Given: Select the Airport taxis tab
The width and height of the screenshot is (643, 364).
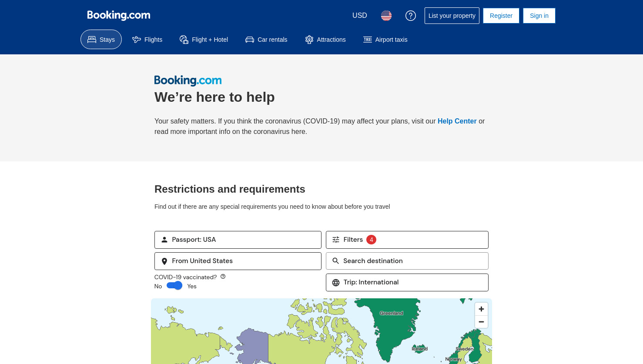Looking at the screenshot, I should 385,40.
